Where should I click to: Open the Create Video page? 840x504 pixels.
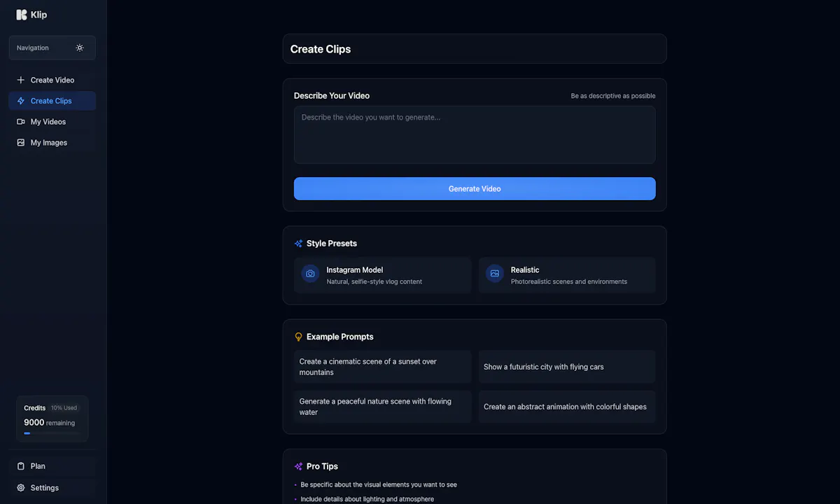tap(52, 80)
